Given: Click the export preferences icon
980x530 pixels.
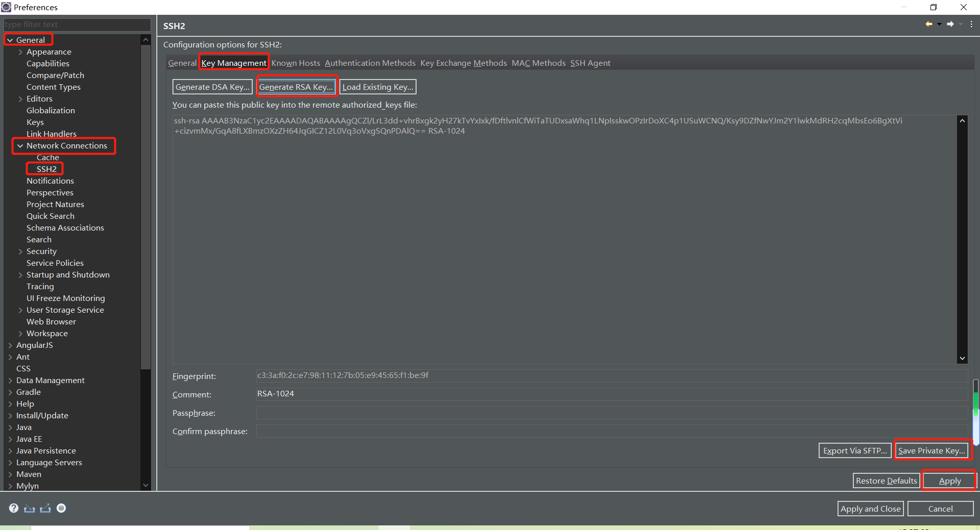Looking at the screenshot, I should tap(45, 508).
